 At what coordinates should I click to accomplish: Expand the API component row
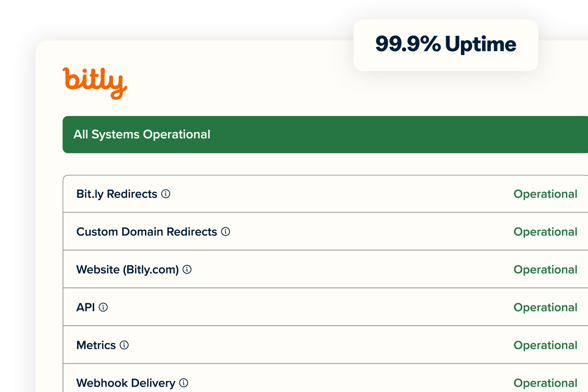click(85, 308)
